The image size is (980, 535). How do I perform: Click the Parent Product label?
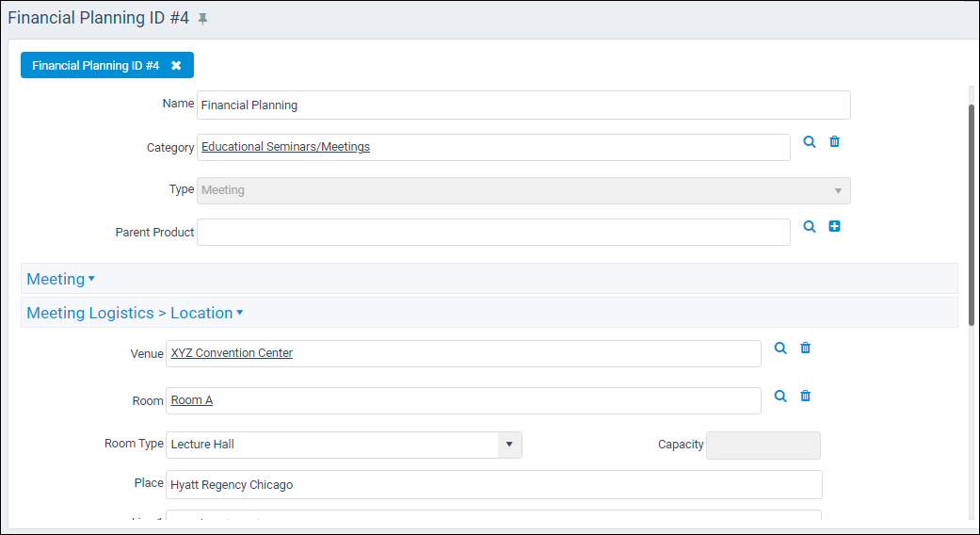tap(155, 233)
